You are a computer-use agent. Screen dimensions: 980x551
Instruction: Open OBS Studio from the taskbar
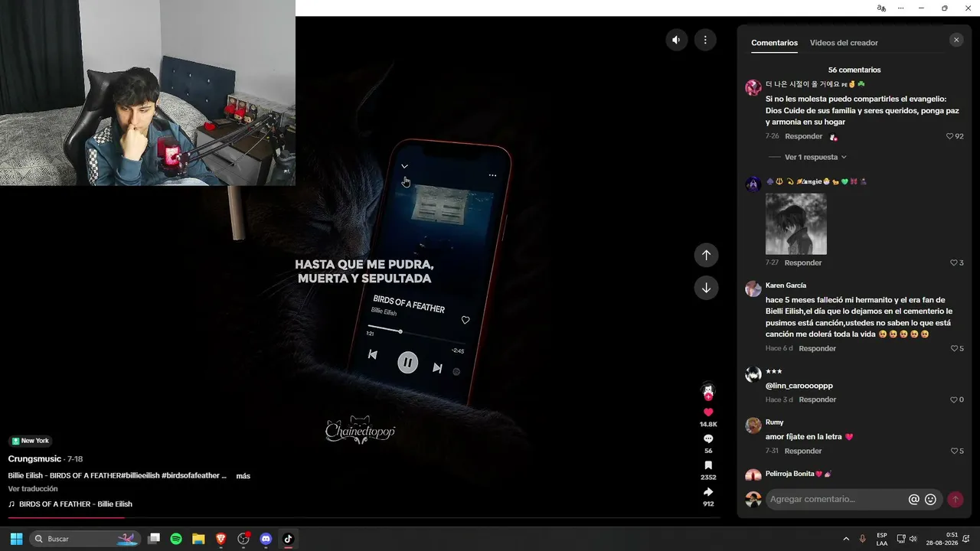click(243, 539)
